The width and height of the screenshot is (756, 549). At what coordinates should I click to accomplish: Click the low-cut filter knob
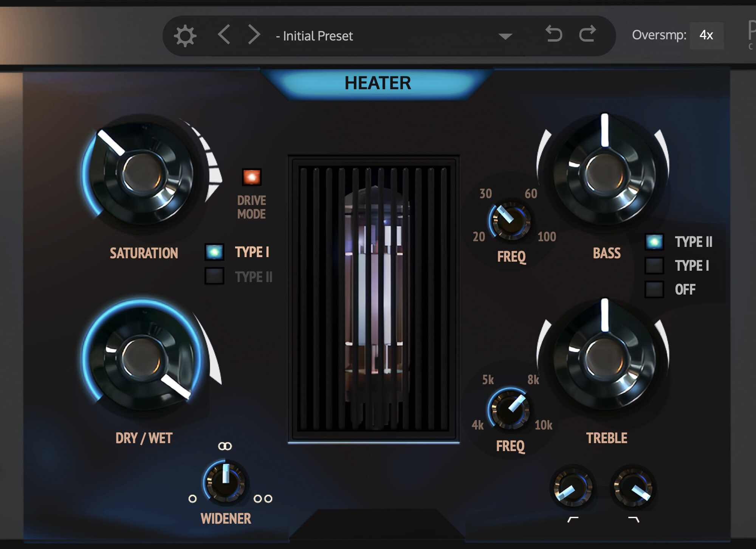click(572, 489)
